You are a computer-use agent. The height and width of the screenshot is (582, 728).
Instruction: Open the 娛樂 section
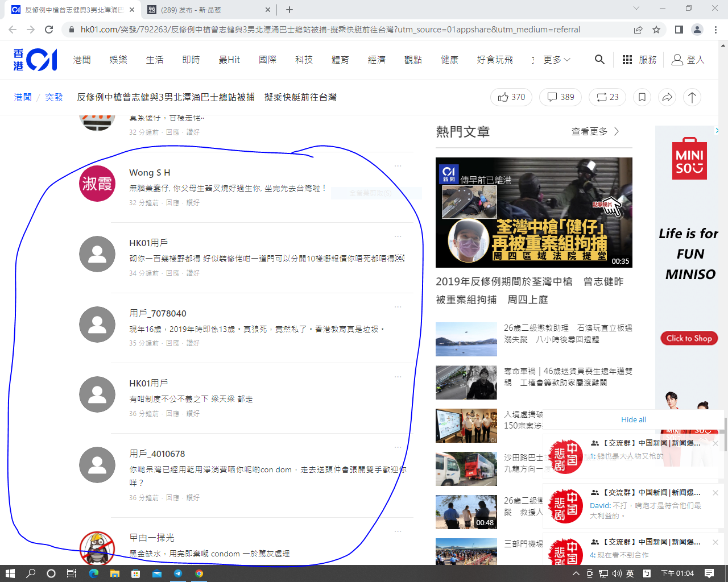pyautogui.click(x=118, y=60)
